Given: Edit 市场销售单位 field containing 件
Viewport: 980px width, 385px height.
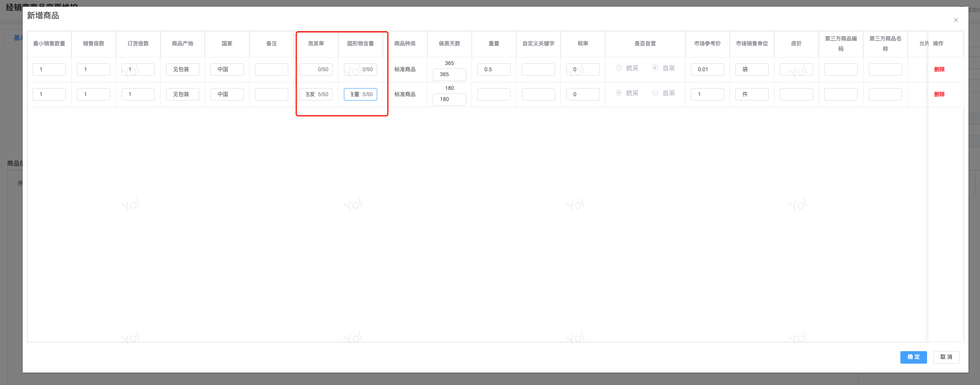Looking at the screenshot, I should 752,94.
